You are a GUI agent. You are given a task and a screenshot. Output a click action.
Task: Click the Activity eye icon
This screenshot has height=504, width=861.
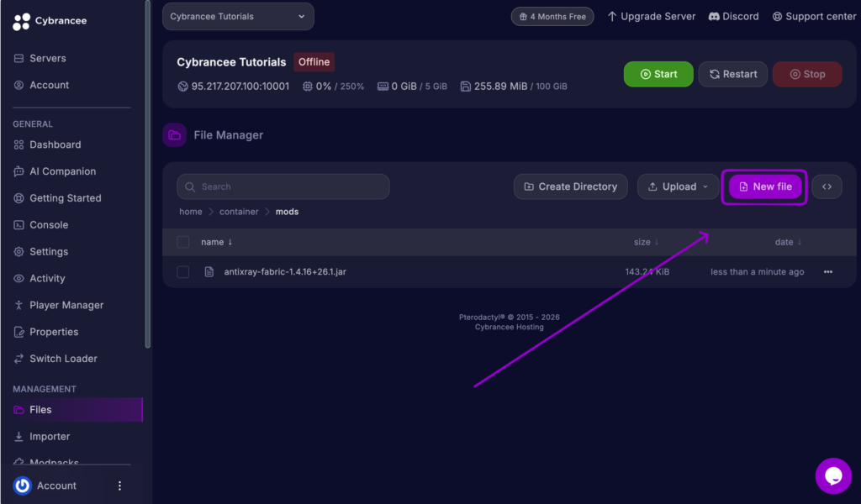tap(18, 279)
